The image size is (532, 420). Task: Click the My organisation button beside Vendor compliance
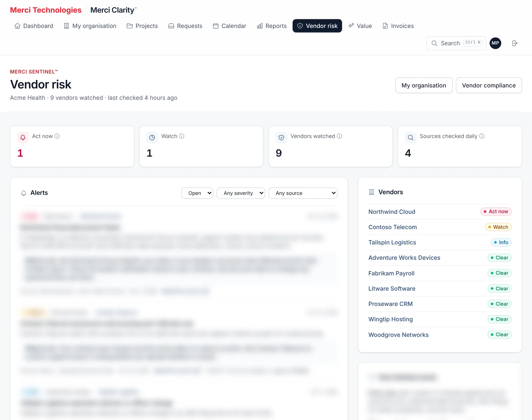[424, 85]
